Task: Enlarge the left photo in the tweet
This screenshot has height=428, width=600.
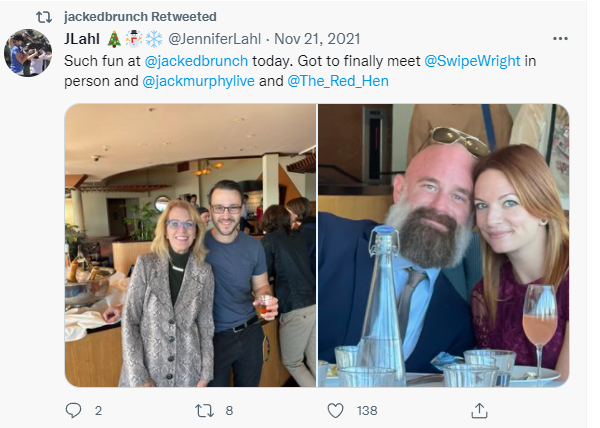Action: point(190,245)
